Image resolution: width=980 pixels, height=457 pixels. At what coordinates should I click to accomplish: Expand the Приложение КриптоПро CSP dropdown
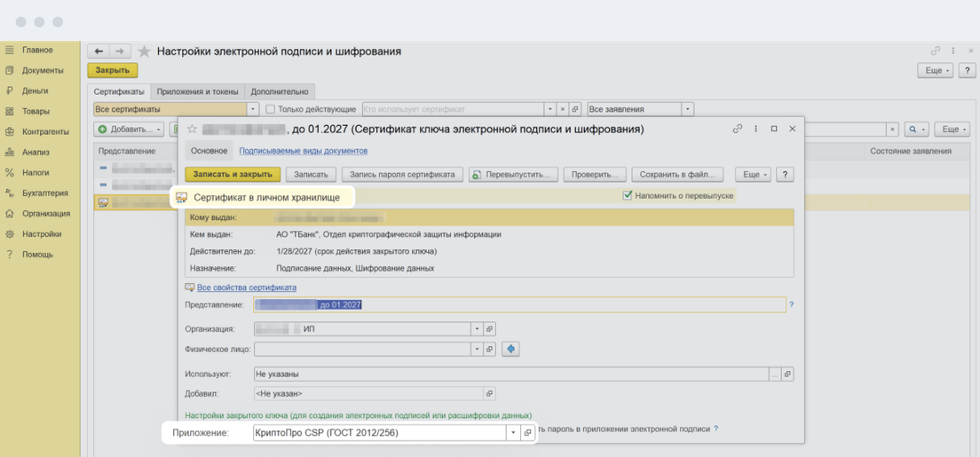point(512,432)
